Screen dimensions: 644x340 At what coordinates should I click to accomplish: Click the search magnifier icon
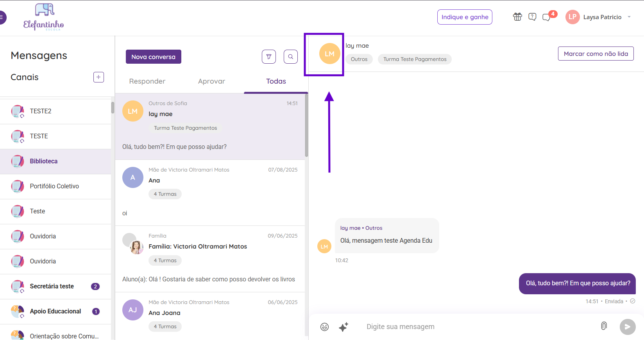(x=291, y=57)
